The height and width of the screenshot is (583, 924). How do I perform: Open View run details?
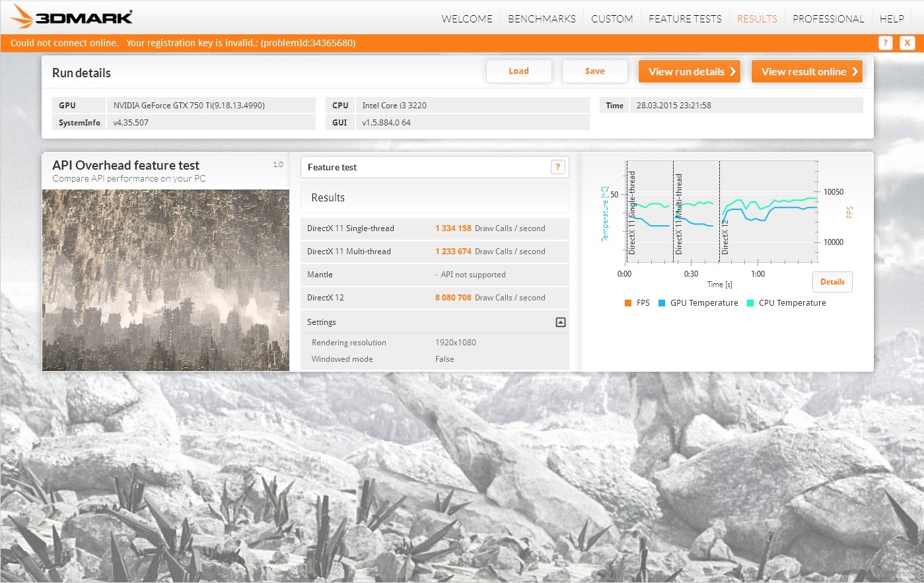[x=690, y=71]
